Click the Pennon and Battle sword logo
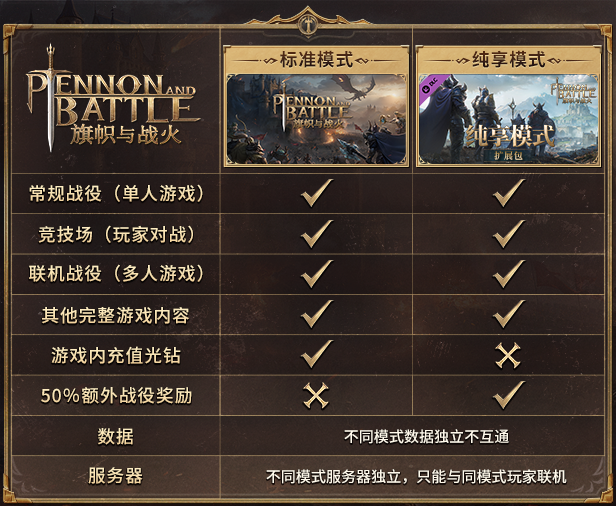The height and width of the screenshot is (506, 616). [113, 97]
